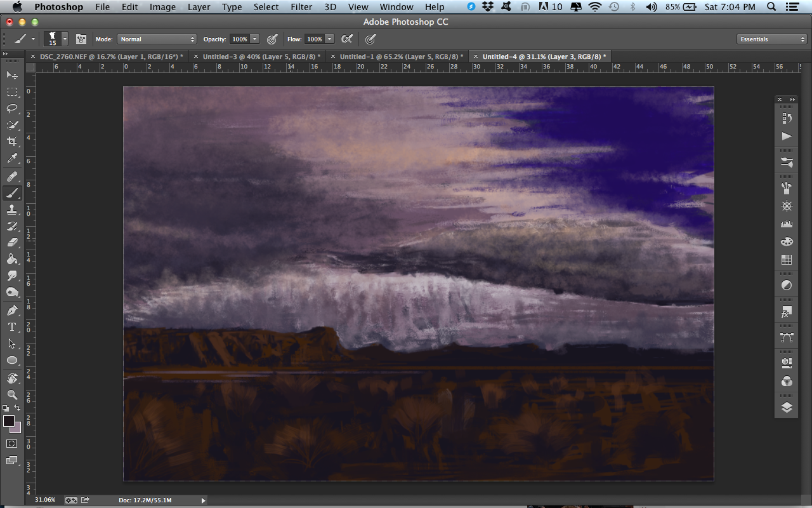Open the History panel icon
Image resolution: width=812 pixels, height=508 pixels.
(787, 118)
